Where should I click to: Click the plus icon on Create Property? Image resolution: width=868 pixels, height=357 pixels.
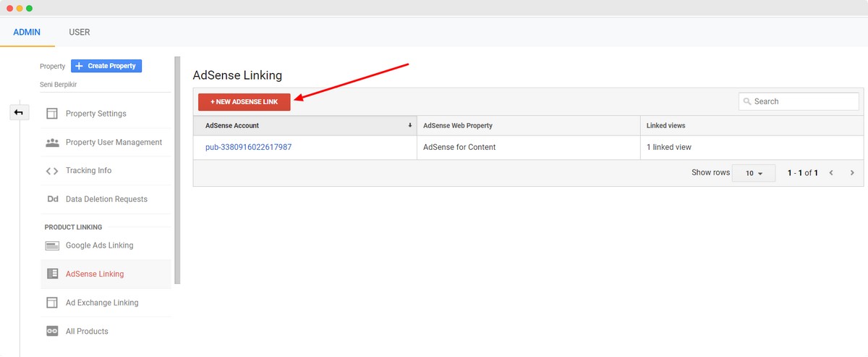pos(80,66)
